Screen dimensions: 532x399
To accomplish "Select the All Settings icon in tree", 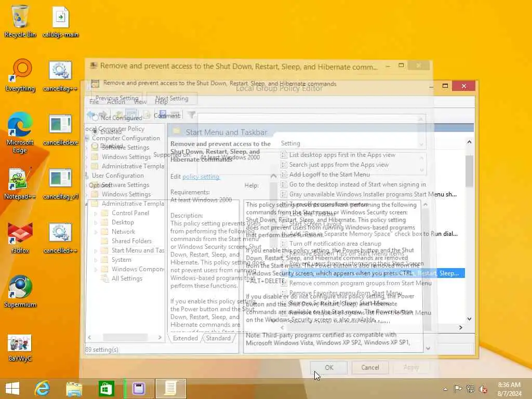I will tap(105, 278).
